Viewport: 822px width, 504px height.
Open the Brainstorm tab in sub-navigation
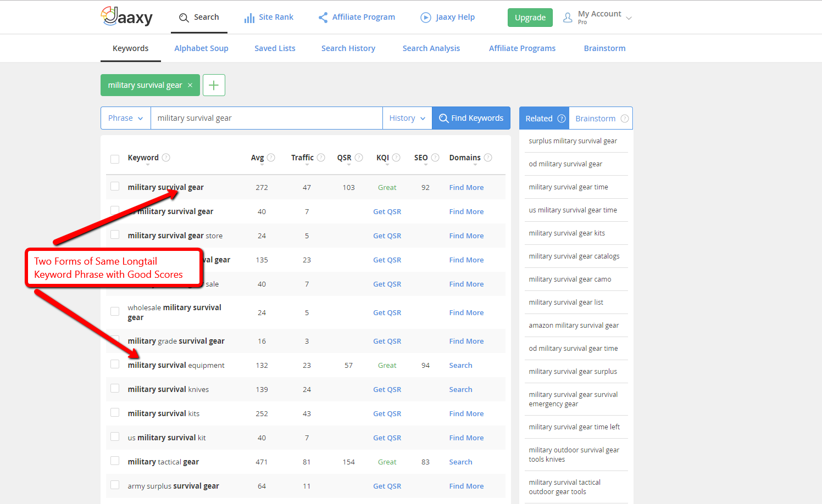[604, 48]
